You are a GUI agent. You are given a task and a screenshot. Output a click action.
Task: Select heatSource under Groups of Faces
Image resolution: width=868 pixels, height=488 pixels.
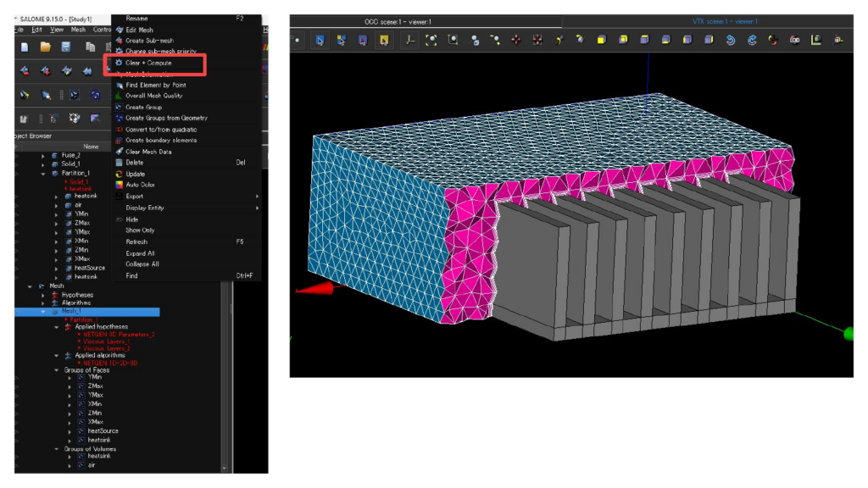103,430
